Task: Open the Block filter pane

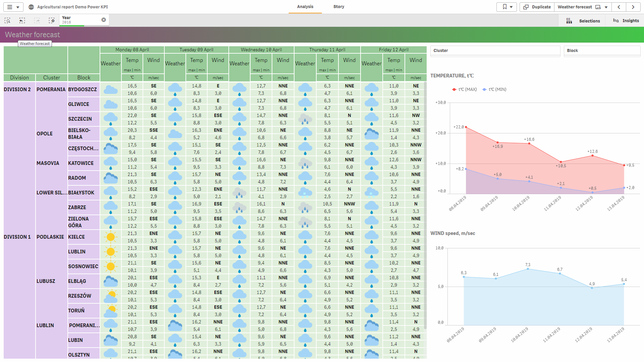Action: click(602, 51)
